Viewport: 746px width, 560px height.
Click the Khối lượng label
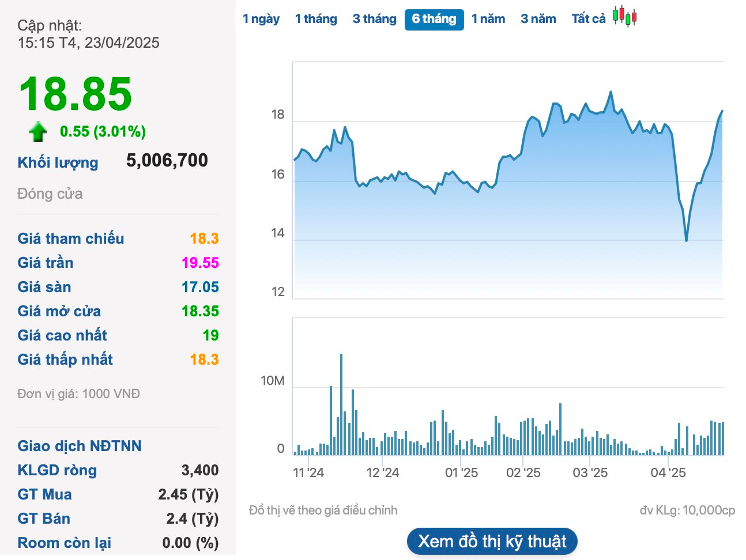coord(58,162)
